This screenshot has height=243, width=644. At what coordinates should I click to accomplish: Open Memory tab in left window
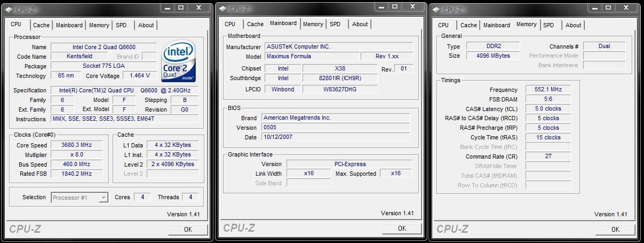click(x=99, y=25)
